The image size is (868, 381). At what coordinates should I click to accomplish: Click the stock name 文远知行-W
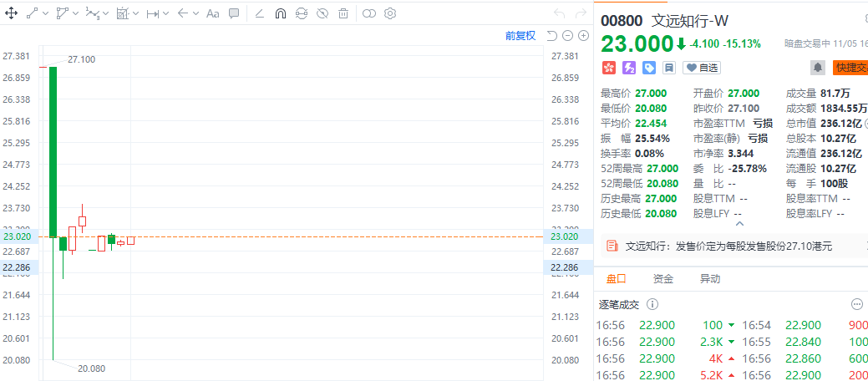click(690, 21)
